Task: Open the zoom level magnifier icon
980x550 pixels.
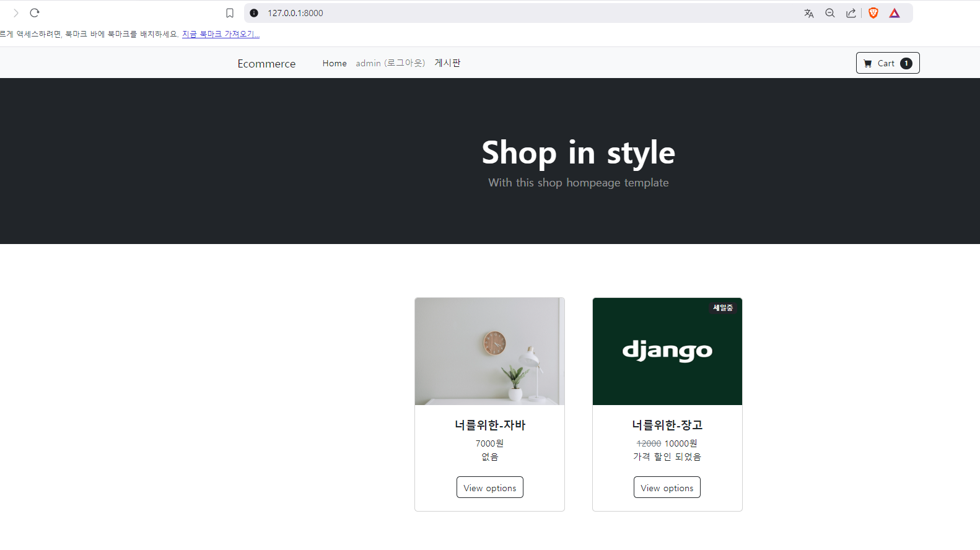Action: [x=830, y=13]
